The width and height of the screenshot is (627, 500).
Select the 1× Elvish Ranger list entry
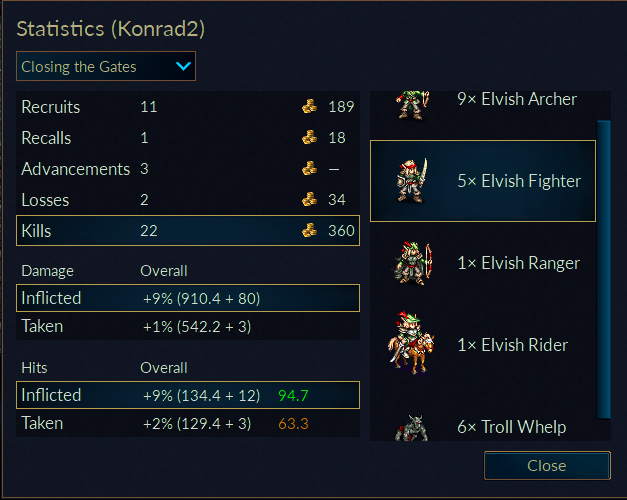483,263
